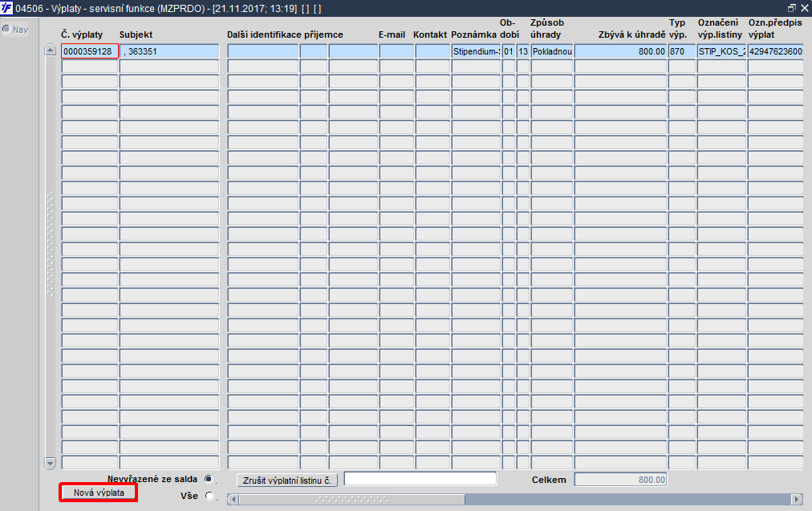This screenshot has width=812, height=511.
Task: Click the Celkem total field showing 800.00
Action: pos(620,480)
